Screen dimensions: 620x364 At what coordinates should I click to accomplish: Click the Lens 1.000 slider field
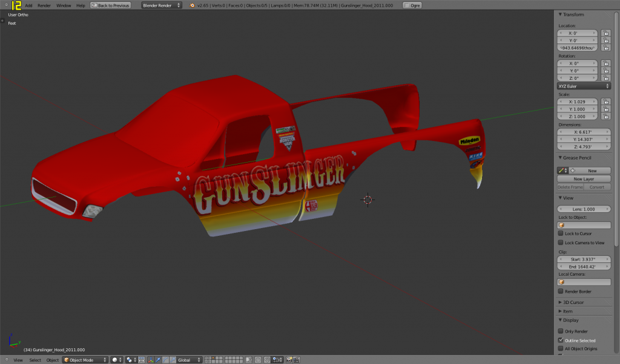(x=584, y=209)
